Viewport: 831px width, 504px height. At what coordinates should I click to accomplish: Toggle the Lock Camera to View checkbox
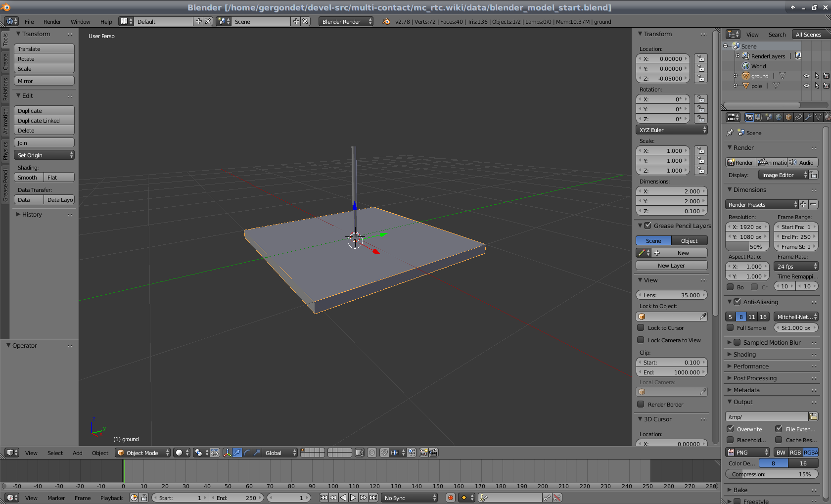tap(642, 340)
